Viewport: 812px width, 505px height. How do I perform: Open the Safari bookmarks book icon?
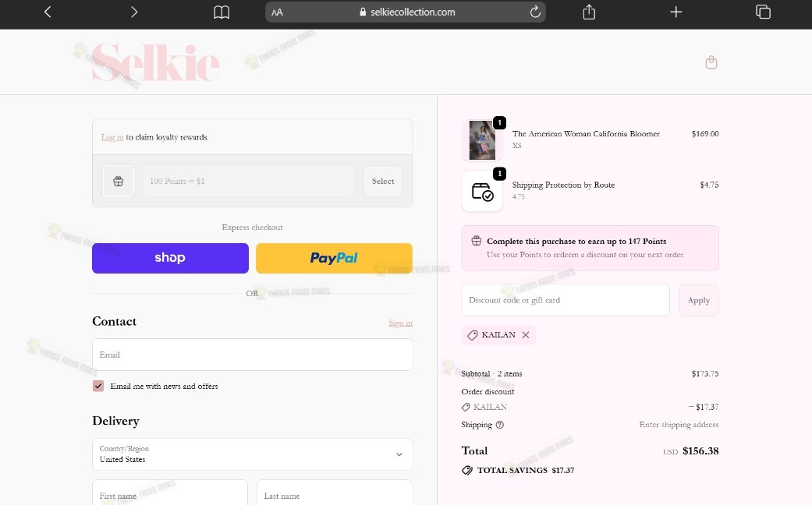222,12
